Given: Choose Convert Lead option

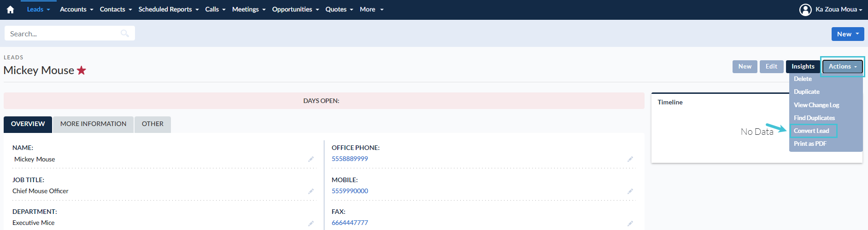Looking at the screenshot, I should [811, 131].
